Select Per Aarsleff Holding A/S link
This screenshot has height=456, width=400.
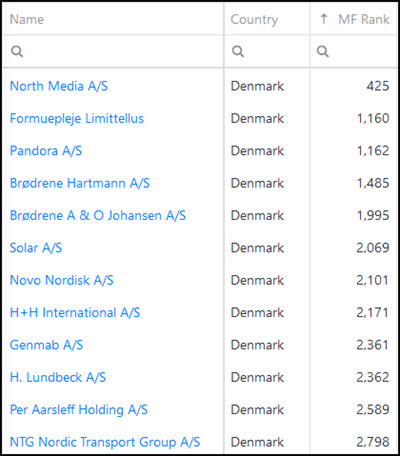point(79,409)
